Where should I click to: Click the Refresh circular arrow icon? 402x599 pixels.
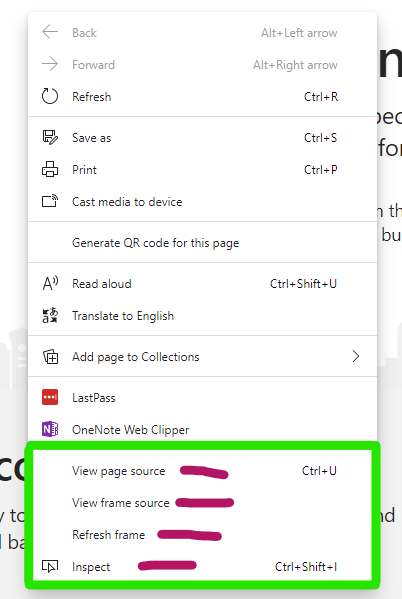[50, 96]
